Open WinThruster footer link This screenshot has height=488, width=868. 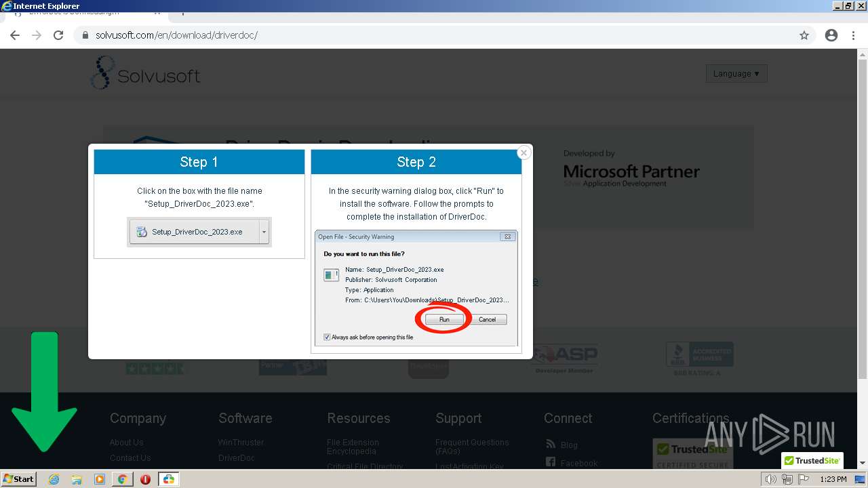click(x=241, y=442)
